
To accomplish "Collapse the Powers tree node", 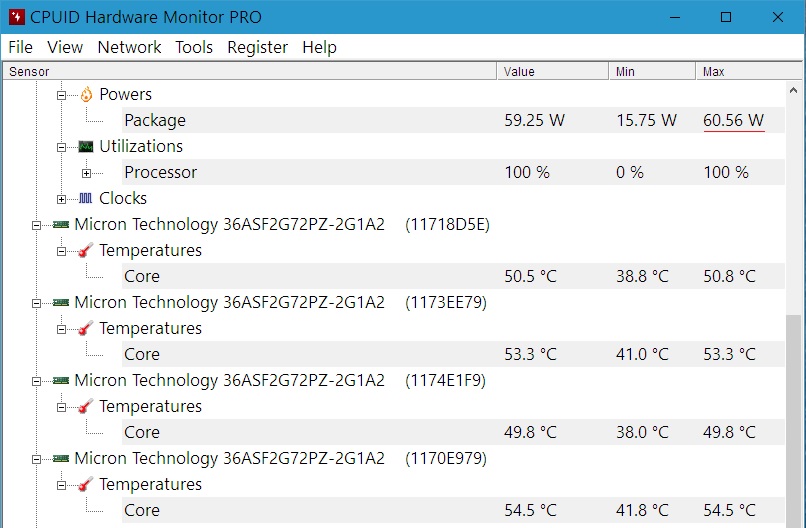I will [x=62, y=94].
